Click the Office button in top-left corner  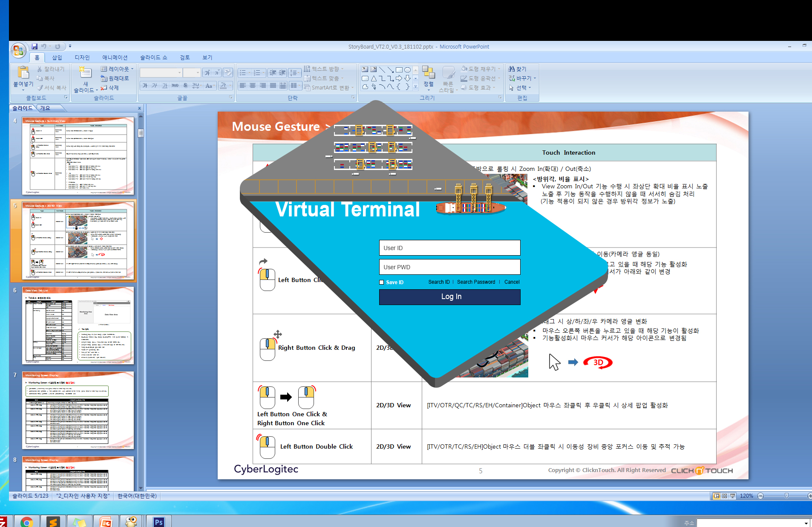tap(18, 51)
